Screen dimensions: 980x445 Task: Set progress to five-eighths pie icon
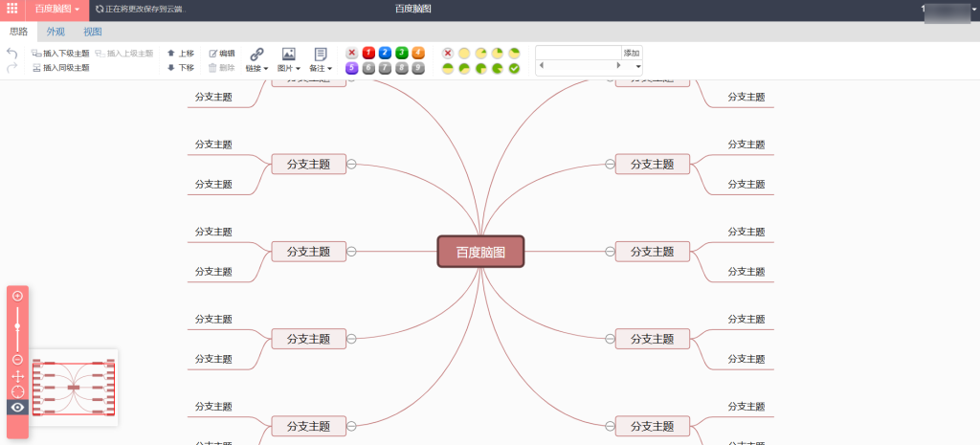(464, 68)
